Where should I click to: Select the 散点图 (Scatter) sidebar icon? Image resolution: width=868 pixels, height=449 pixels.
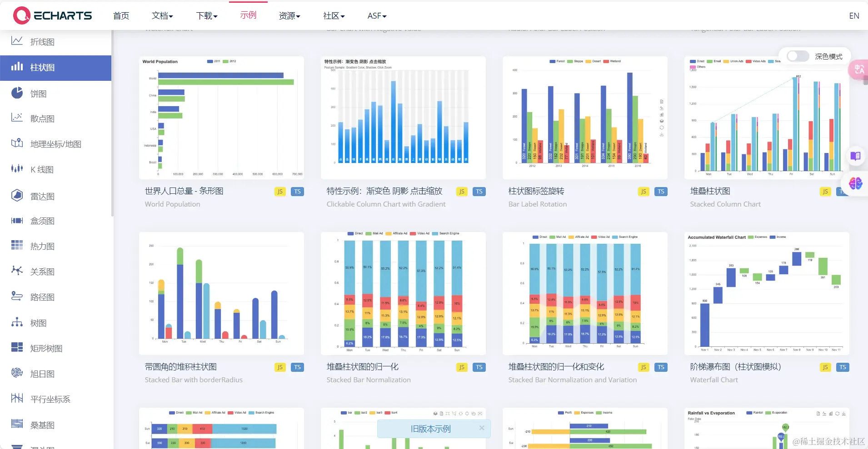click(41, 118)
